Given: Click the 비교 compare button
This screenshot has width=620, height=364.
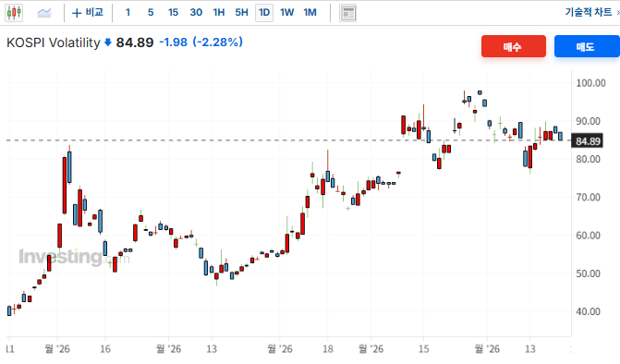Looking at the screenshot, I should [88, 13].
